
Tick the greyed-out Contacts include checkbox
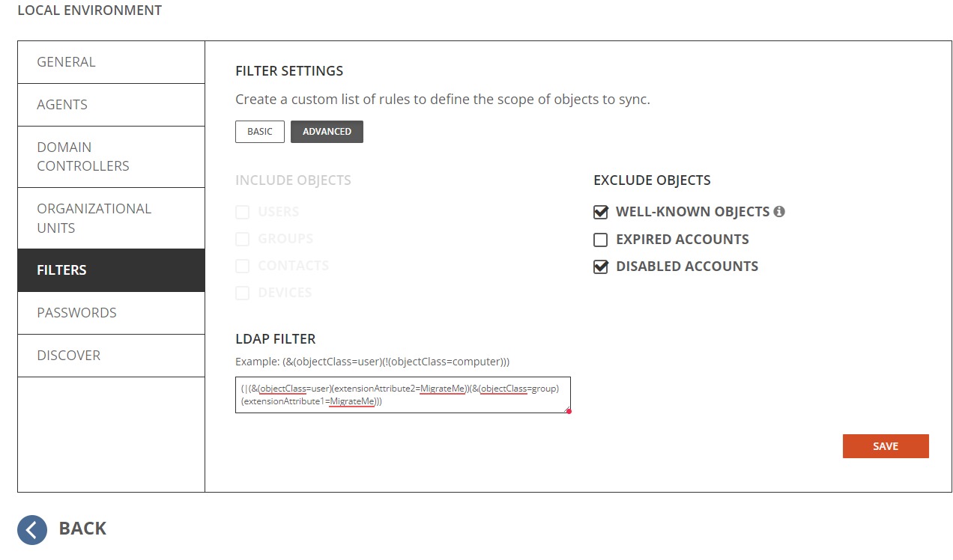click(x=242, y=267)
